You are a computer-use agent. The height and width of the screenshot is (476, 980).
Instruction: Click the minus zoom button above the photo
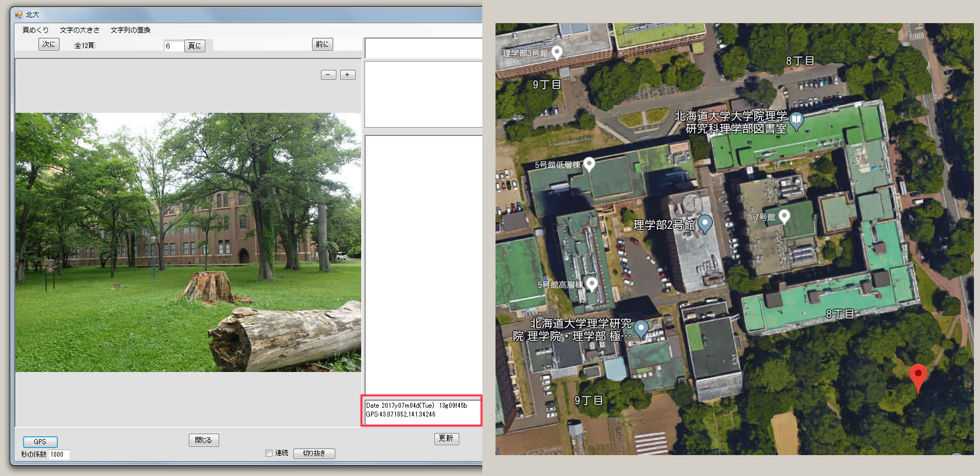(328, 75)
